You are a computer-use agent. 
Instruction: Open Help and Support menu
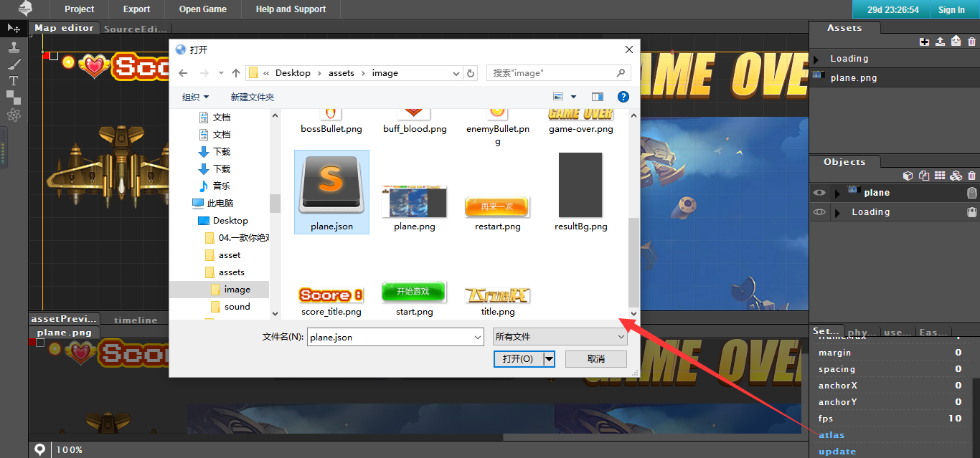coord(291,9)
